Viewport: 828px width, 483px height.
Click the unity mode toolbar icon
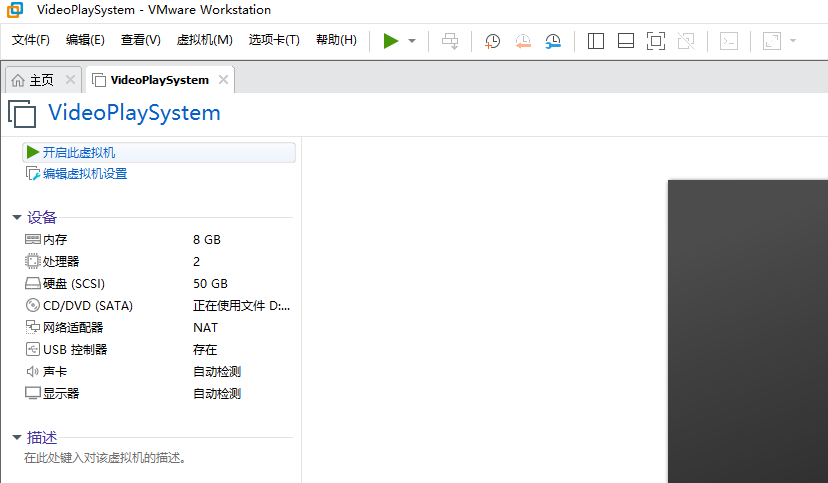click(x=686, y=41)
